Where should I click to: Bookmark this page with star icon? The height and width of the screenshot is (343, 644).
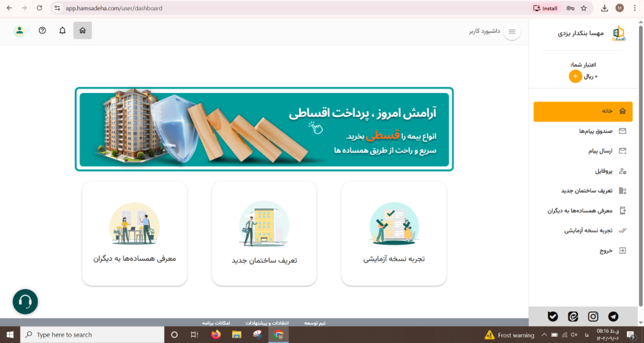pyautogui.click(x=584, y=8)
